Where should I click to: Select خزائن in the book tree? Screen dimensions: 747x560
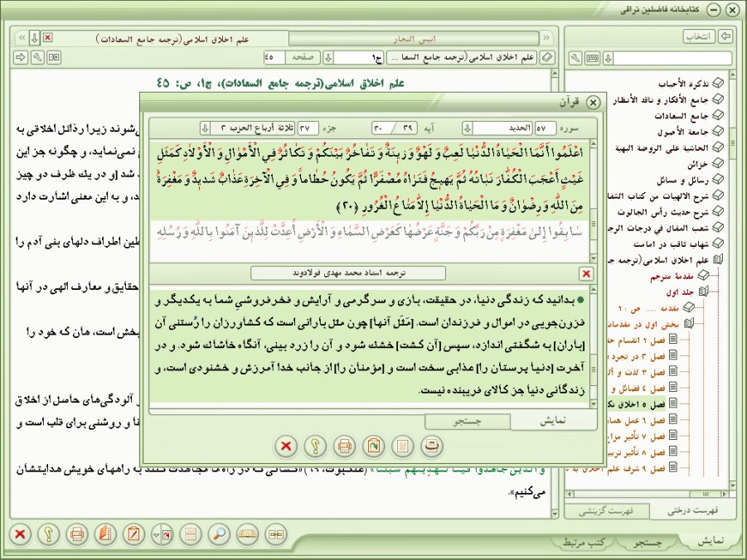click(697, 164)
